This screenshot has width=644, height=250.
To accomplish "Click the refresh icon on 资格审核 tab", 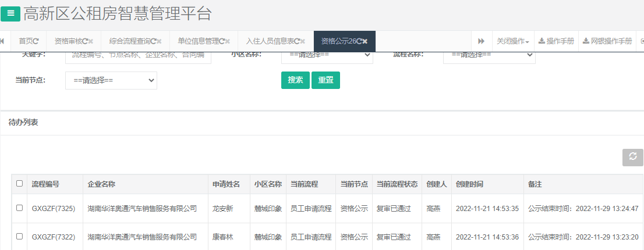I will tap(85, 41).
